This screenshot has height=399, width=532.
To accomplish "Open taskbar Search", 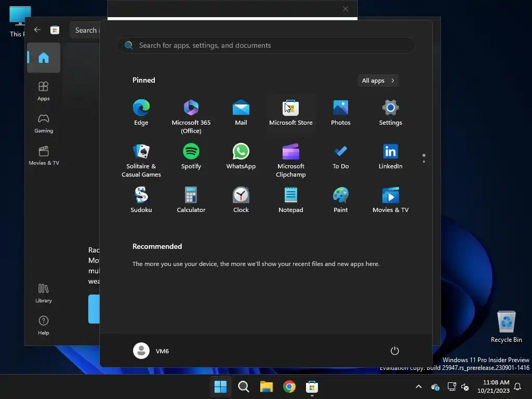I will click(243, 387).
